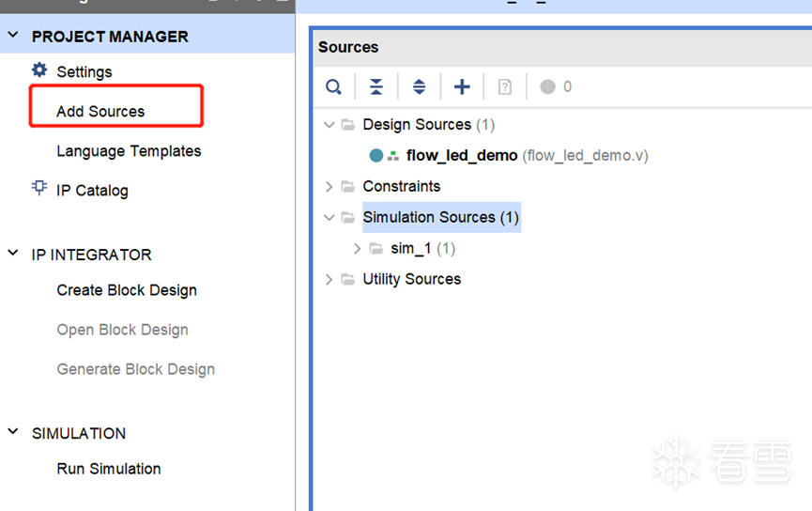Click Open Block Design

pos(123,330)
